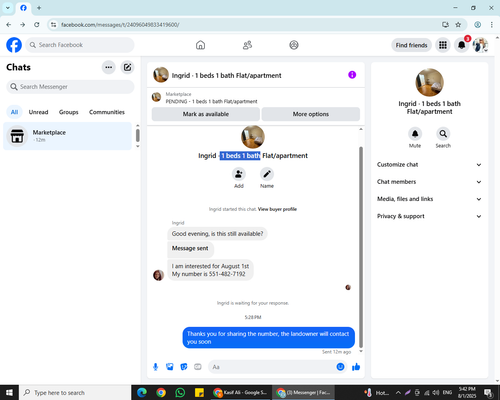The height and width of the screenshot is (400, 500).
Task: Click the chat list scrollbar
Action: tap(137, 136)
